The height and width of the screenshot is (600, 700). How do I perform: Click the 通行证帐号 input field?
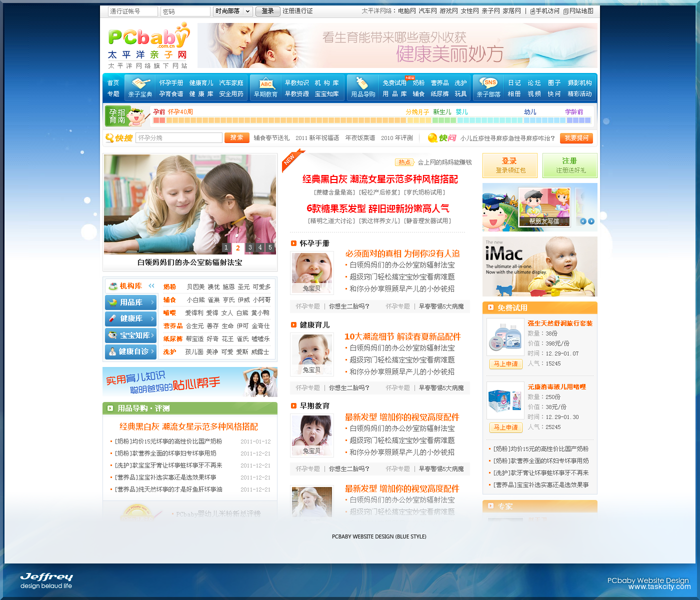click(132, 11)
